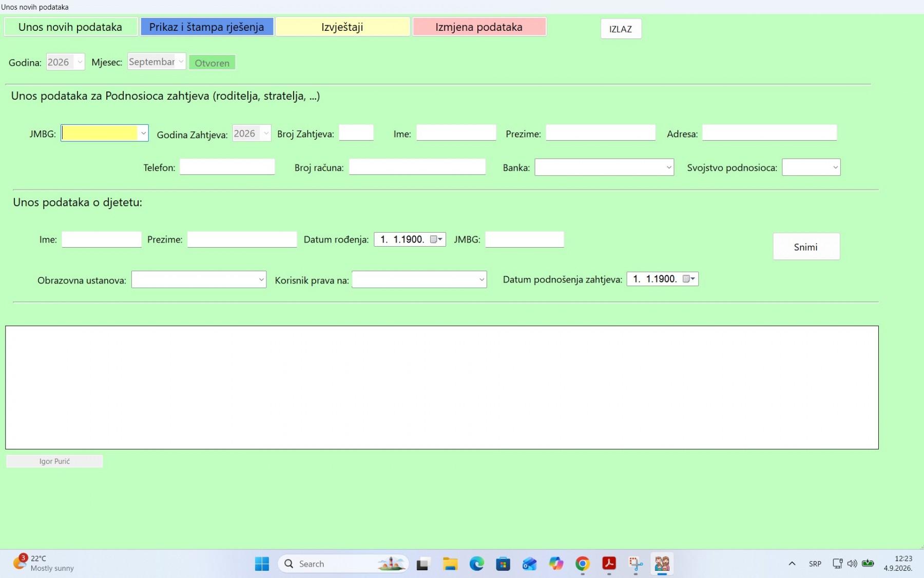
Task: Expand the Korisnik prava na dropdown
Action: pos(482,280)
